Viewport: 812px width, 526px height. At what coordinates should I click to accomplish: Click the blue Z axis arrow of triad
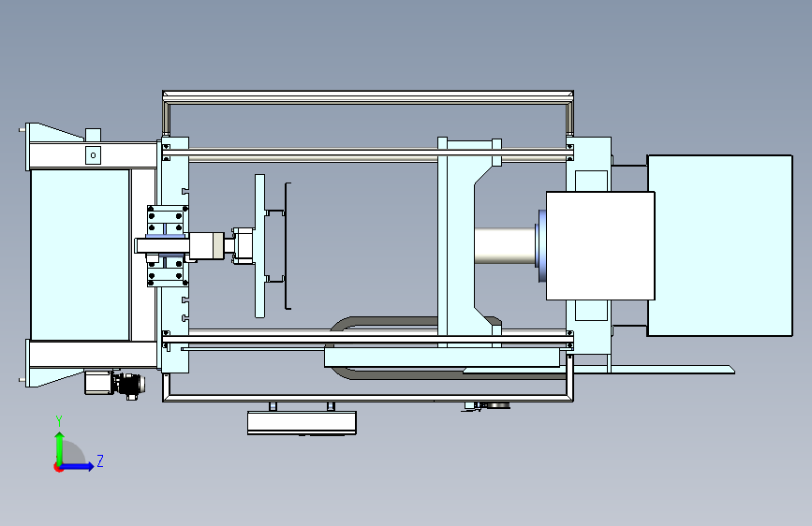click(x=78, y=466)
